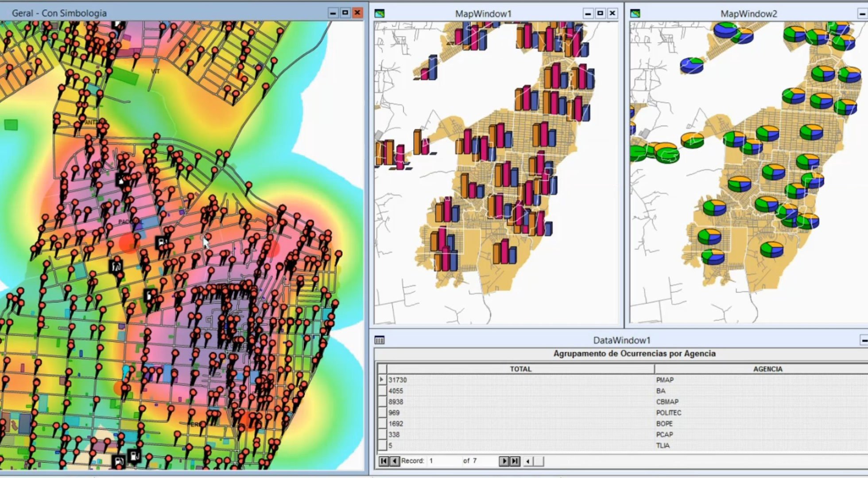
Task: Go to the next record
Action: (504, 461)
